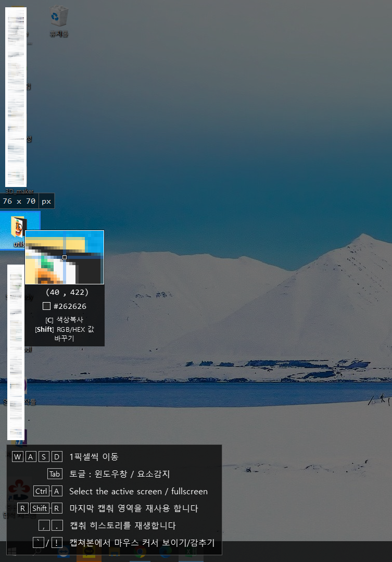Click "마지막 캡춰 영역을 재사용 합니다" help line
392x562 pixels.
pyautogui.click(x=134, y=508)
